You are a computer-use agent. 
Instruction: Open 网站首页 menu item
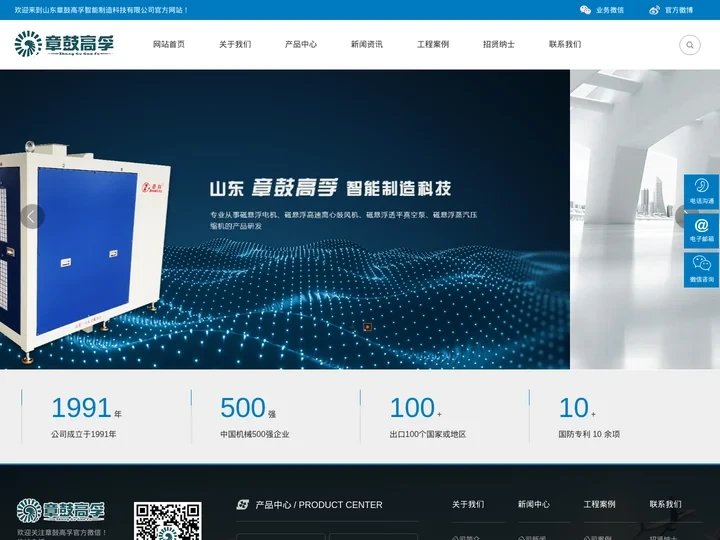coord(169,45)
